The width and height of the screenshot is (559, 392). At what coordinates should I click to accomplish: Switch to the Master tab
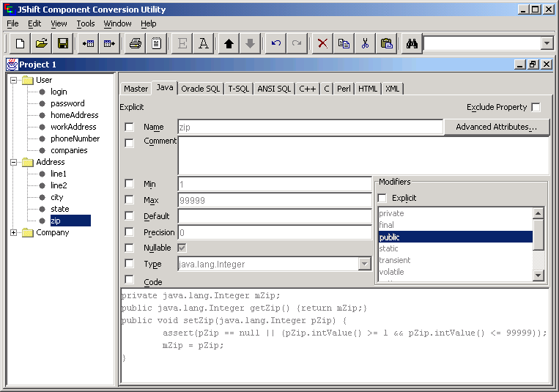(136, 89)
